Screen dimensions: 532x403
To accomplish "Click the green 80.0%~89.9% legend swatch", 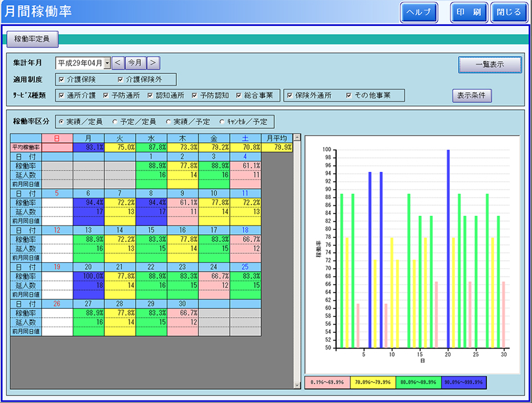I will [x=418, y=382].
